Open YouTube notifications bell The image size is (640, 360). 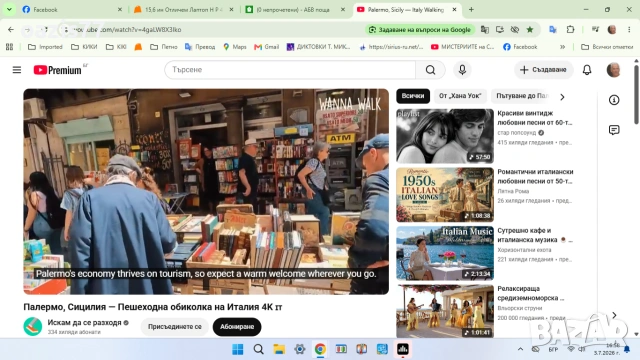587,70
